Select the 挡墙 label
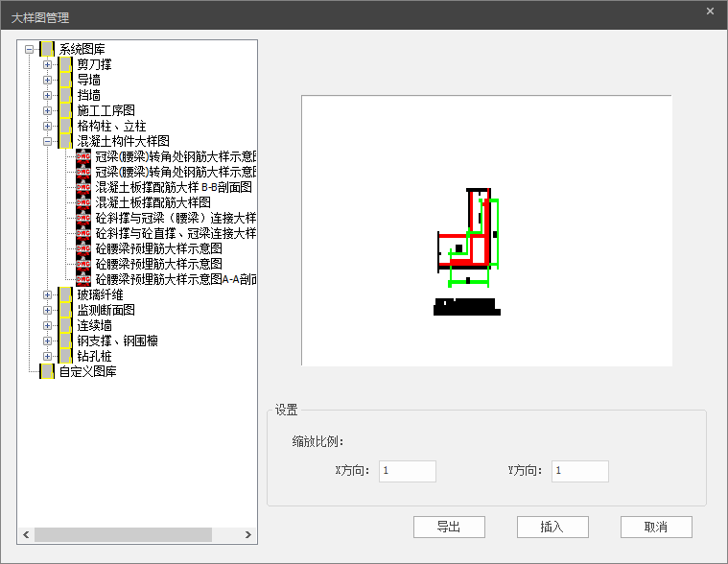Screen dimensions: 728x564 88,95
